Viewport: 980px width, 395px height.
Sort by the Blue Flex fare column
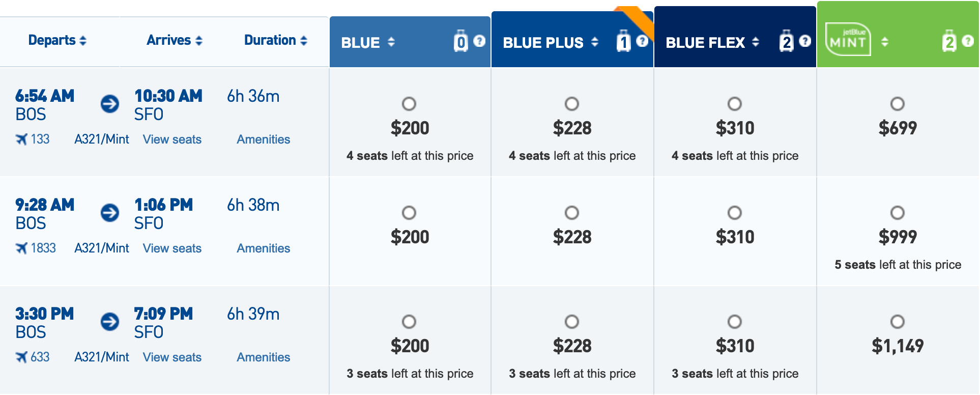pyautogui.click(x=756, y=42)
